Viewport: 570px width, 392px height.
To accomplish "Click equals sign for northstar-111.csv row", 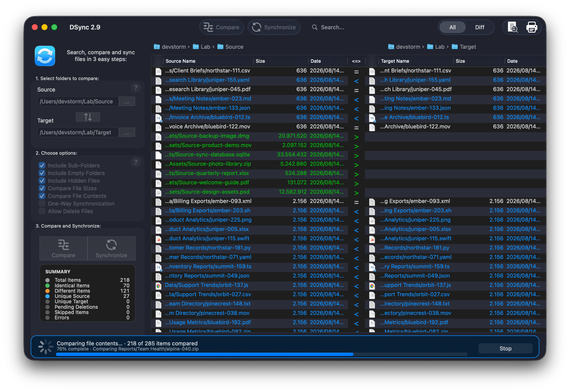I will point(356,72).
